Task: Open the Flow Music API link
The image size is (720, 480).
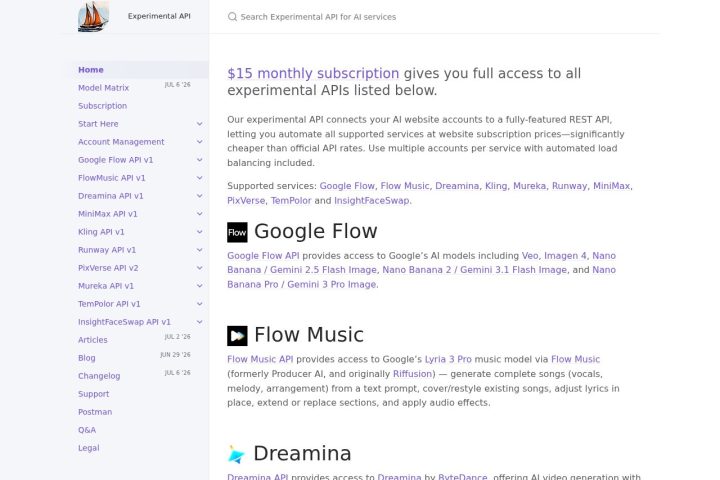Action: [x=260, y=360]
